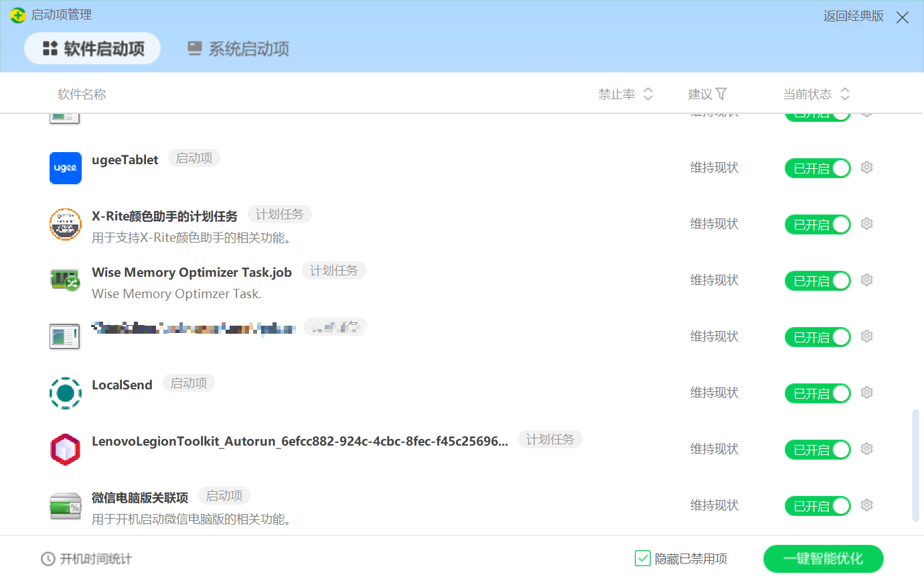Open settings gear for LenovoLegionToolkit_Autorun
Viewport: 924px width, 583px height.
pyautogui.click(x=867, y=449)
